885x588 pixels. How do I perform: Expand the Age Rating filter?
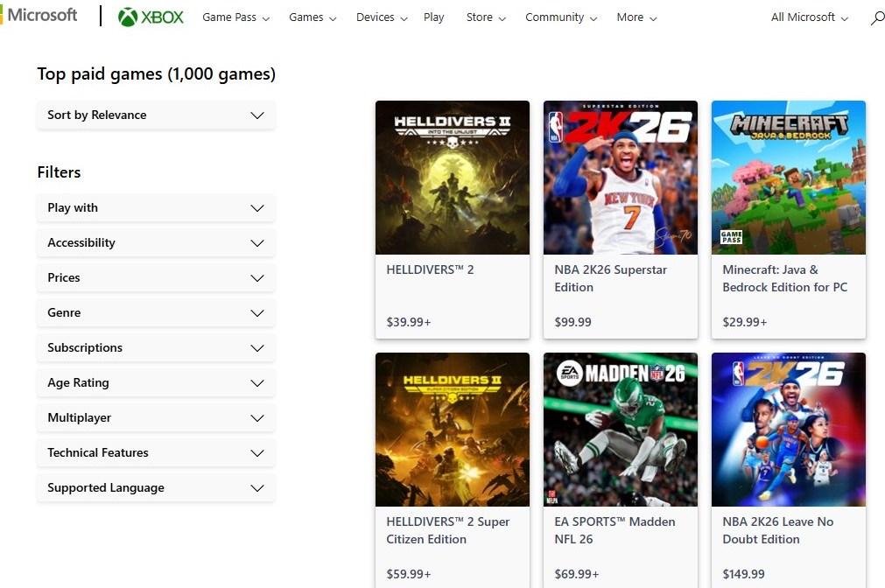[x=156, y=382]
